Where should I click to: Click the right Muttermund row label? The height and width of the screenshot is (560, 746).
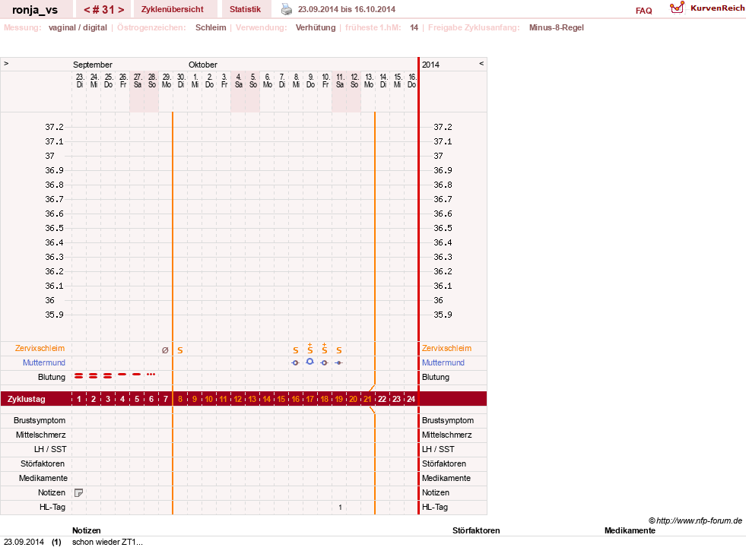[443, 362]
